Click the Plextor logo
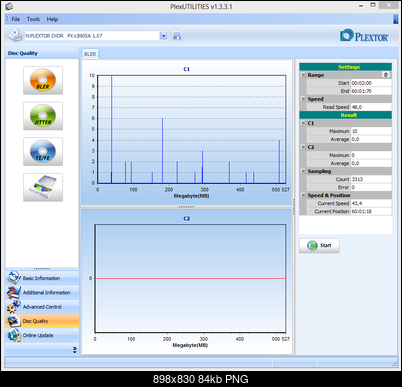The height and width of the screenshot is (387, 402). (x=364, y=35)
